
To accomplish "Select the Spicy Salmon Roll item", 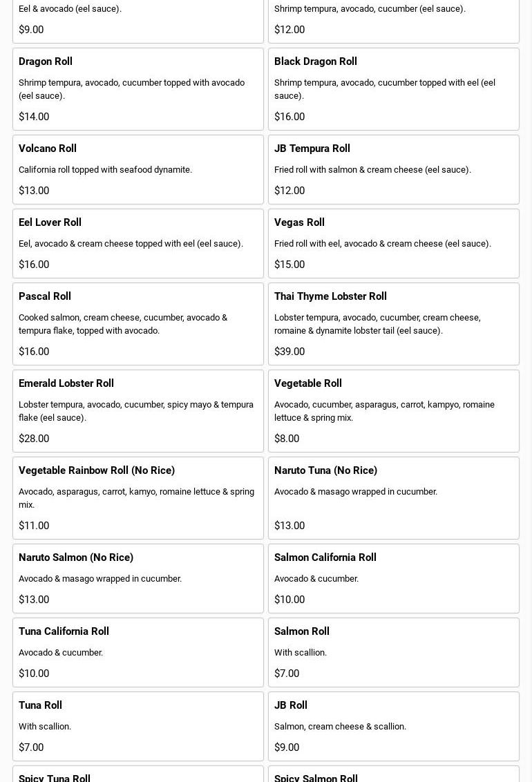I will [393, 775].
